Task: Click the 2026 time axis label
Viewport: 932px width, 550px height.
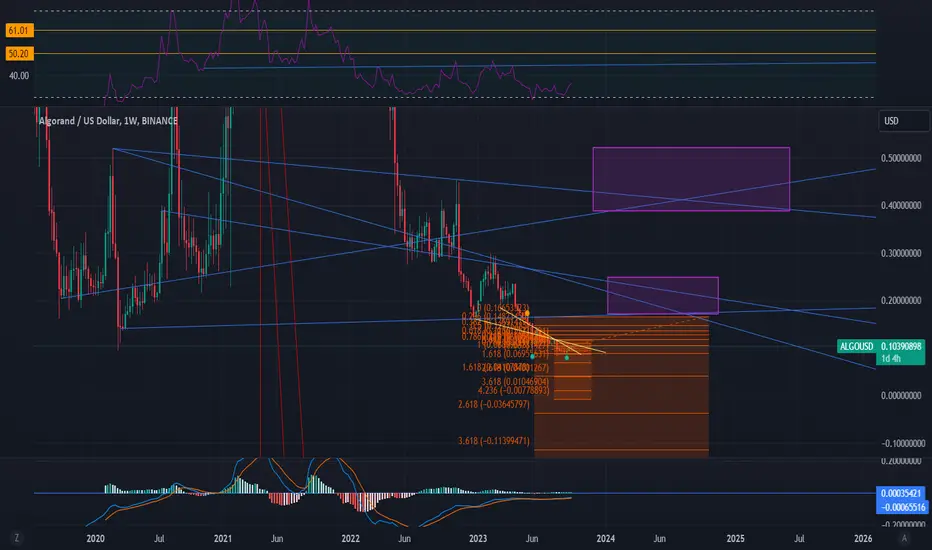Action: click(863, 538)
